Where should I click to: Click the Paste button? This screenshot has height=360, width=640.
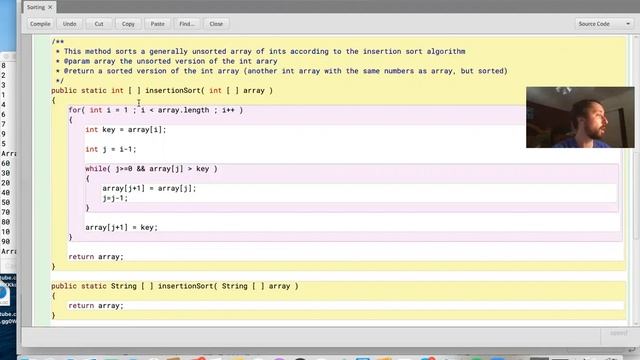[158, 24]
